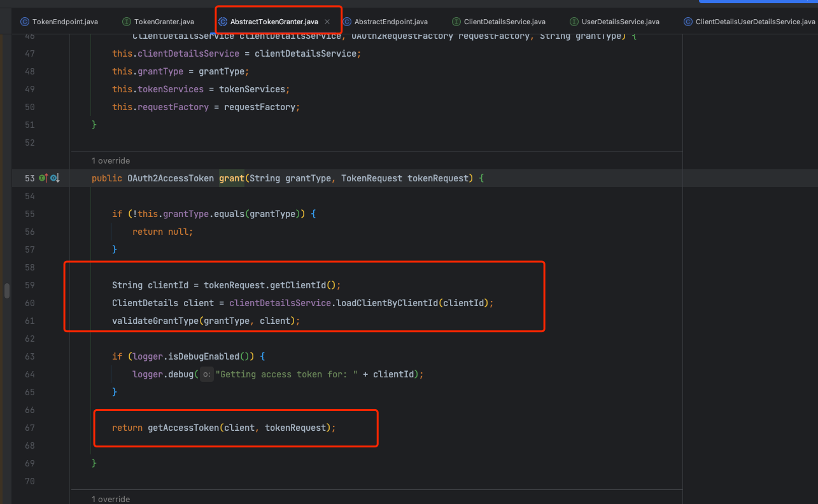Click the interface icon on ClientDetailsService.java tab
This screenshot has height=504, width=818.
point(456,22)
